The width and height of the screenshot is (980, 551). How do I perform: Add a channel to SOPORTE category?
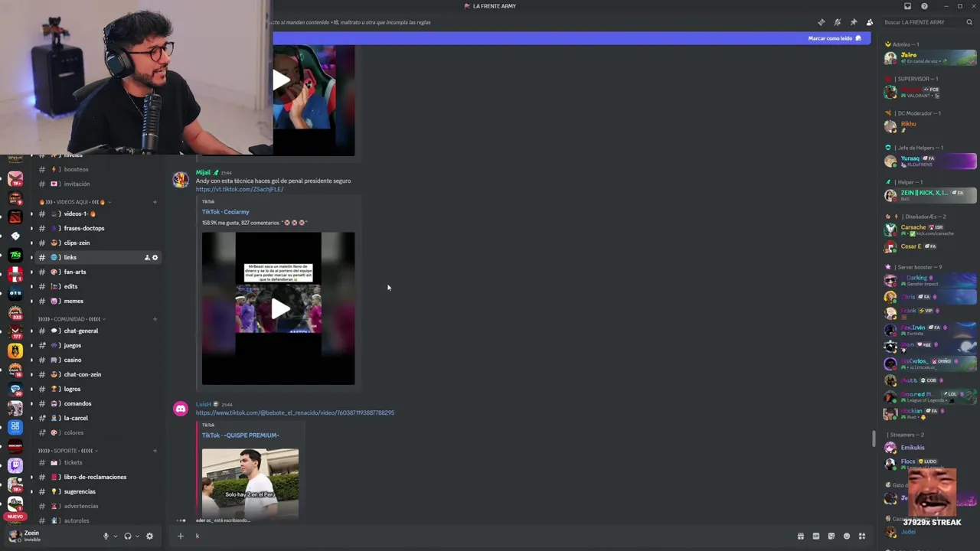155,451
